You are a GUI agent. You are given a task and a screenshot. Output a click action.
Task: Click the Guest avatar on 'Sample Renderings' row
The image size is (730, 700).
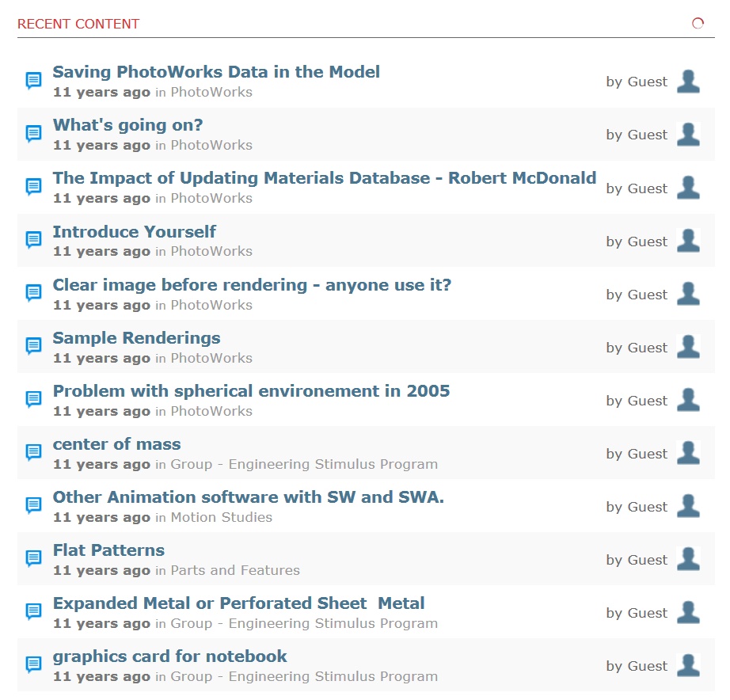(x=688, y=347)
